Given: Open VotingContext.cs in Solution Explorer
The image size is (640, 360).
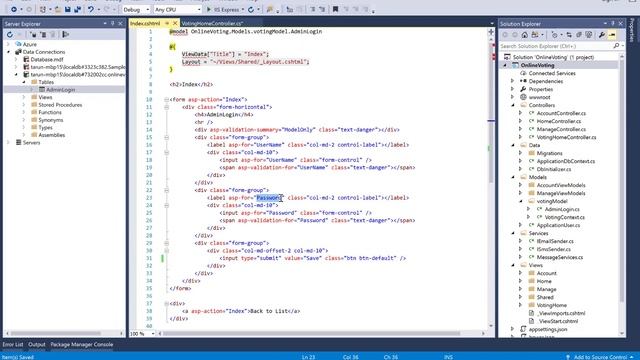Looking at the screenshot, I should pyautogui.click(x=564, y=217).
